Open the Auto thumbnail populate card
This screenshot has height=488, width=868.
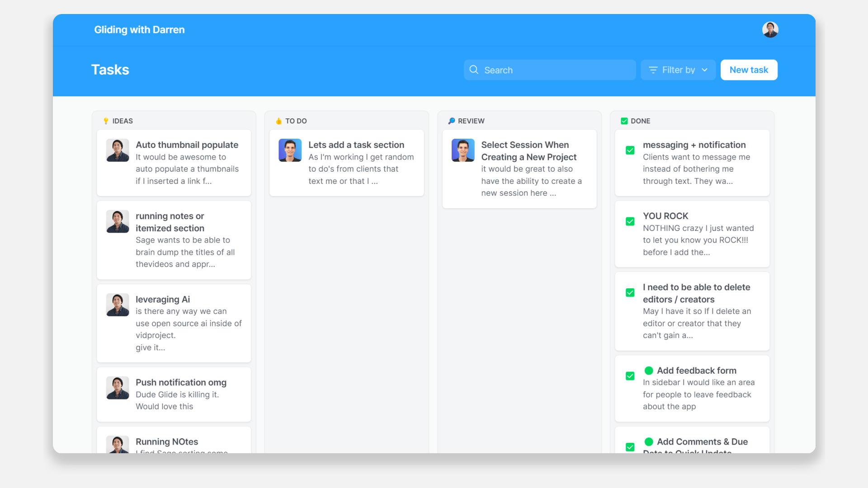187,145
